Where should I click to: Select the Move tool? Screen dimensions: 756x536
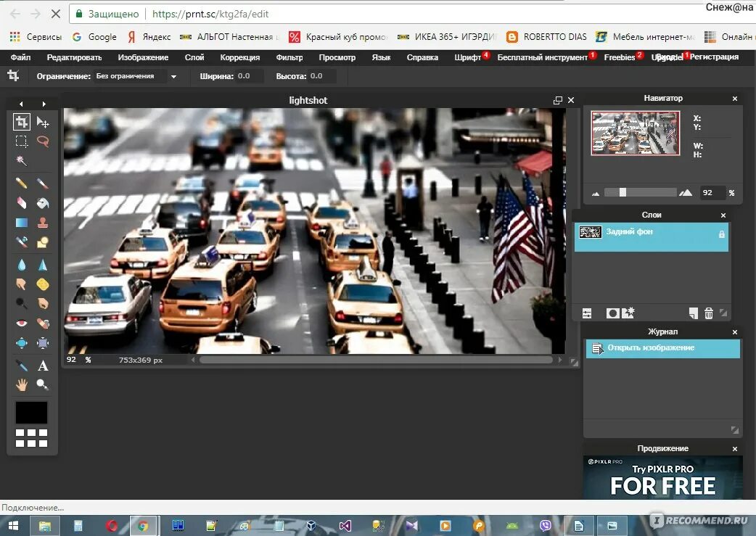(43, 122)
